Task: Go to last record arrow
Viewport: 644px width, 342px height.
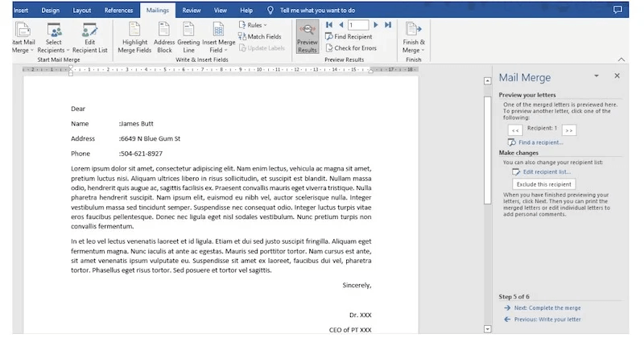Action: 388,25
